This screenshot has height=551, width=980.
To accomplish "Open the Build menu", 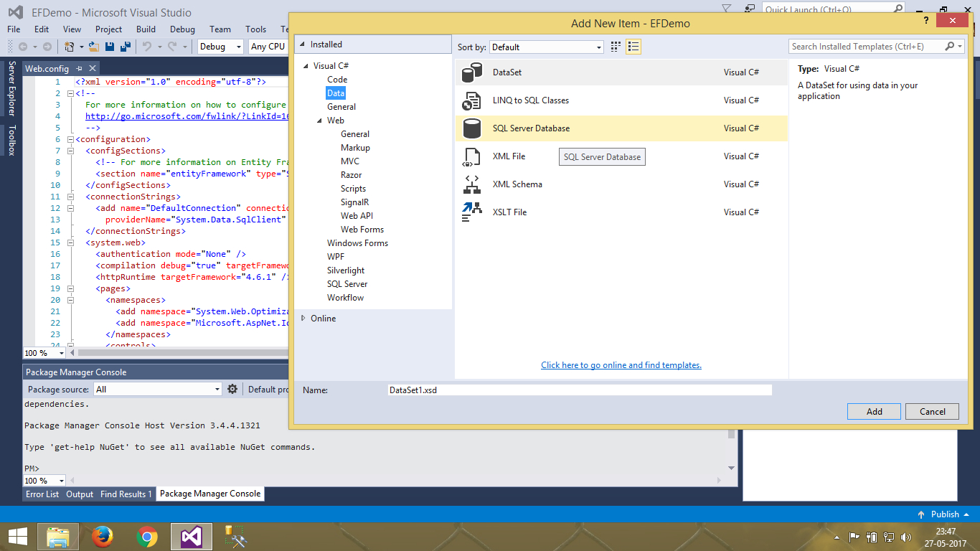I will [x=146, y=29].
